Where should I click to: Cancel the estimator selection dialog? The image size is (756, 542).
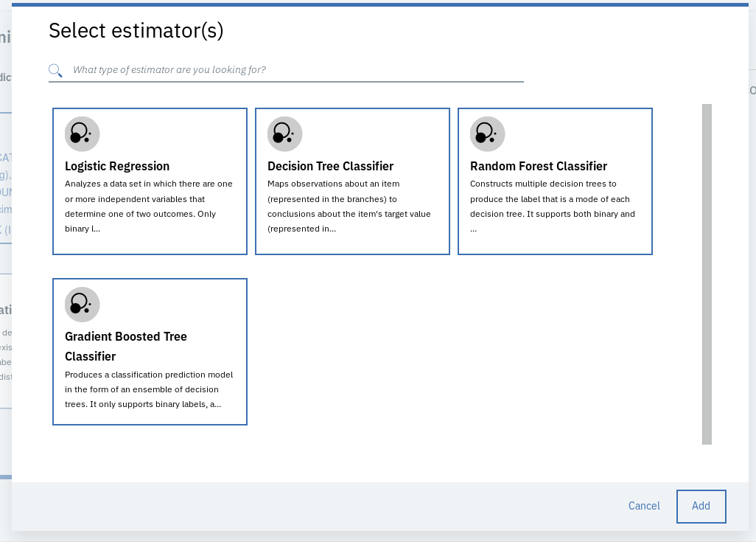click(644, 506)
